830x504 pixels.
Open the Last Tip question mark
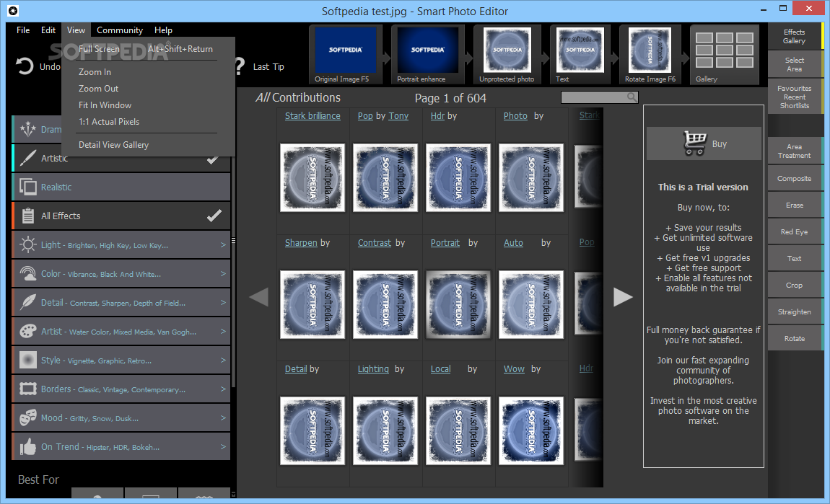coord(240,66)
